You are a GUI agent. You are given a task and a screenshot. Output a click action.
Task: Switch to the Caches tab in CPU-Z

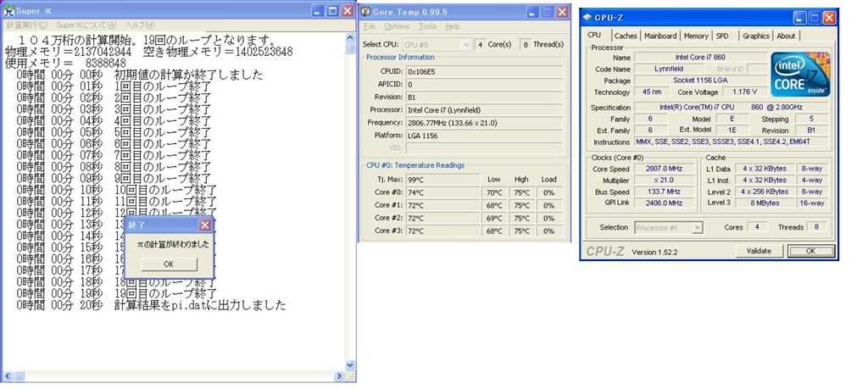(626, 36)
